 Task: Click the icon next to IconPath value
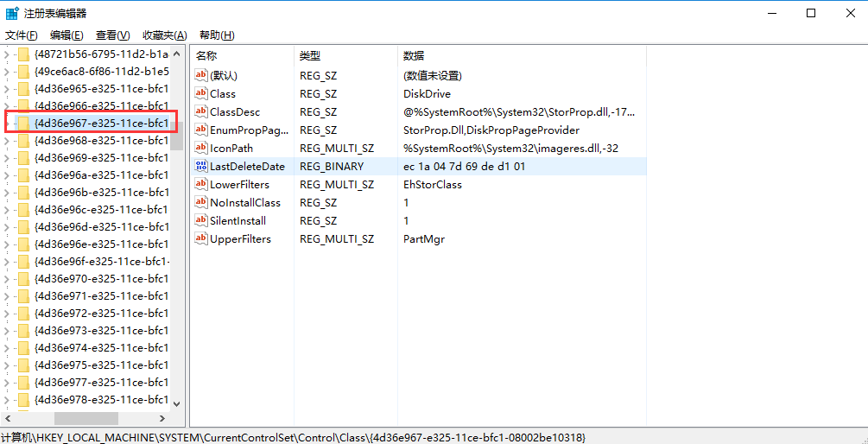tap(201, 148)
